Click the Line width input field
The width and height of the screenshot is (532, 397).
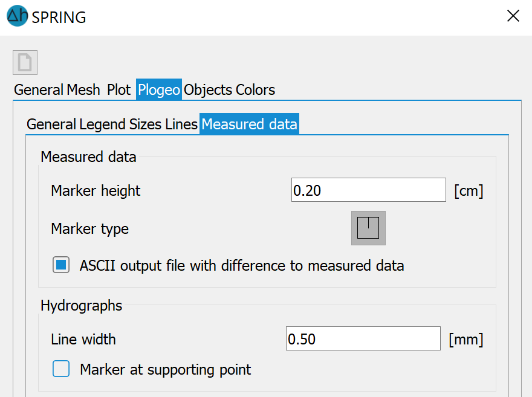(363, 338)
